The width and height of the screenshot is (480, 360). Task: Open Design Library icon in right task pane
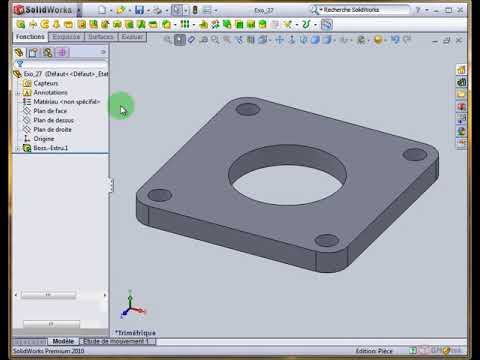tap(461, 82)
